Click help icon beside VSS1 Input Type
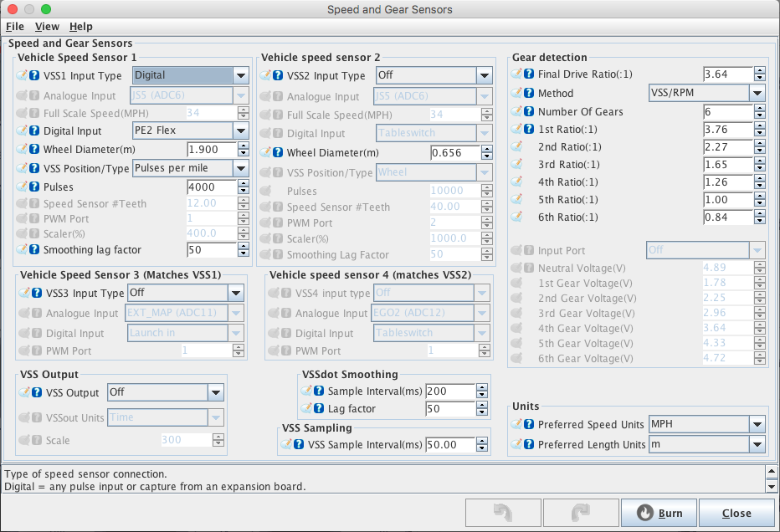The height and width of the screenshot is (532, 780). coord(34,75)
